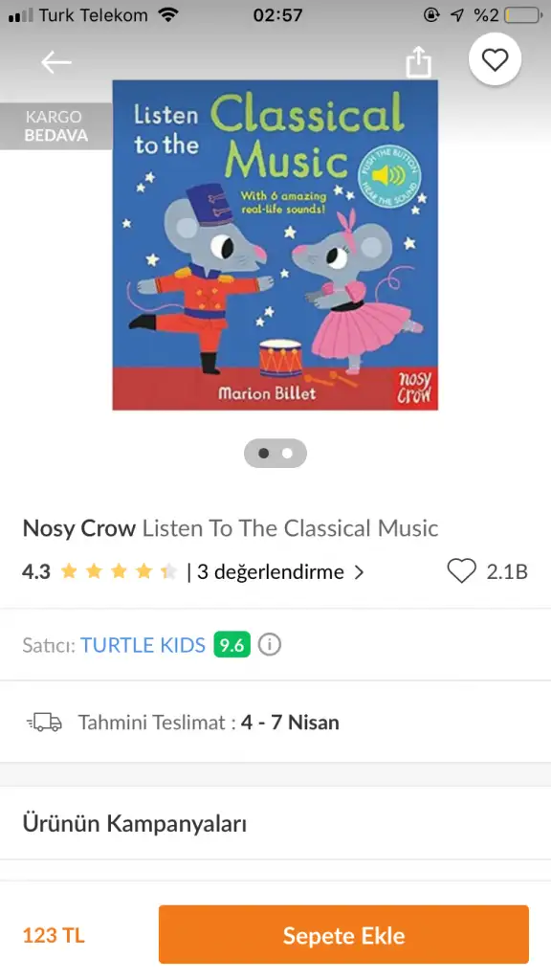Tap the heart icon next to 2.1B
This screenshot has height=980, width=551.
coord(462,571)
